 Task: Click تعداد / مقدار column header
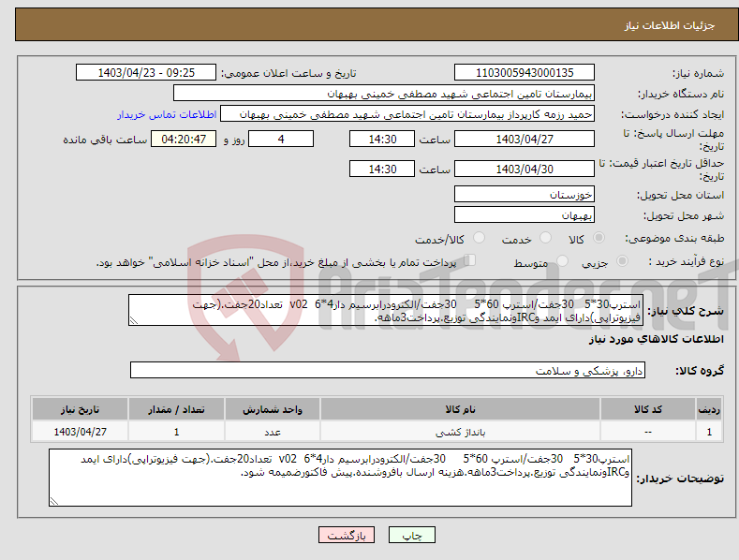click(176, 409)
